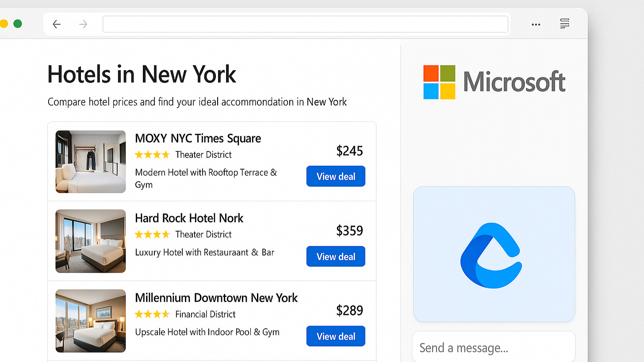Click the 'Compare hotel prices' subtitle
644x362 pixels.
click(197, 102)
